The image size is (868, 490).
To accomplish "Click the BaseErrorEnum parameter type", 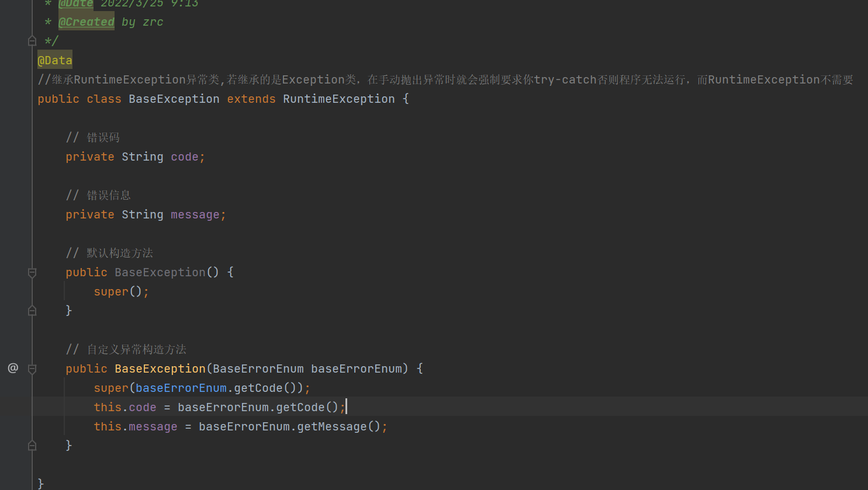I will coord(258,369).
